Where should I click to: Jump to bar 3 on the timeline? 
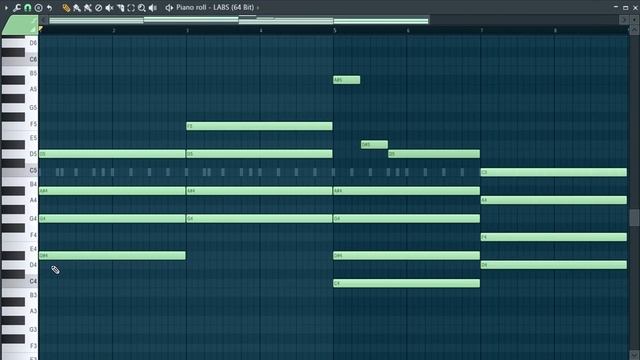pos(187,31)
